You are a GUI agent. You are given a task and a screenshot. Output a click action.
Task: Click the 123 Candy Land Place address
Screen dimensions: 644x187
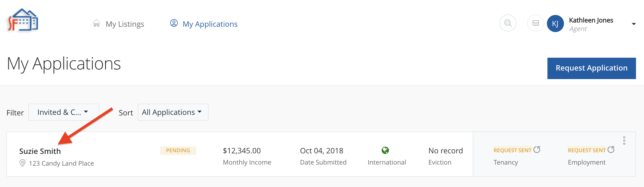click(x=61, y=163)
